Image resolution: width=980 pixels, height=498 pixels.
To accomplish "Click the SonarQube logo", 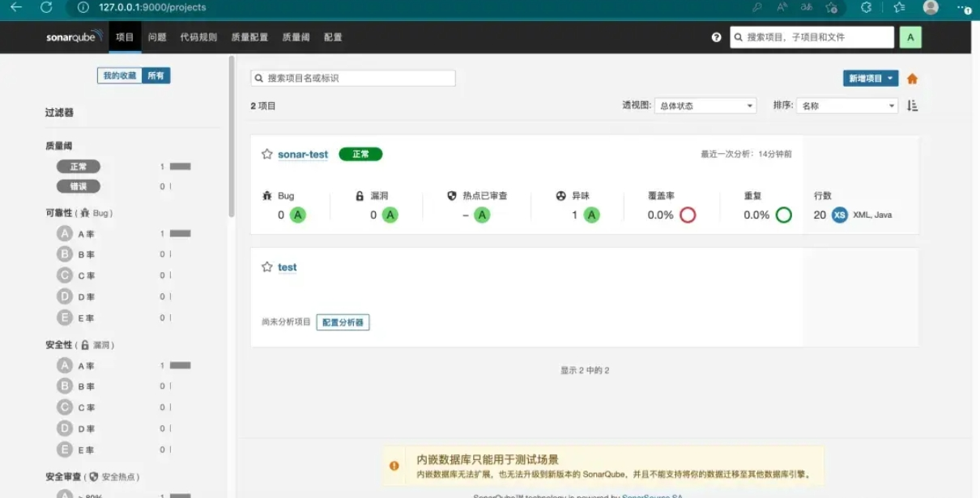I will click(x=75, y=37).
